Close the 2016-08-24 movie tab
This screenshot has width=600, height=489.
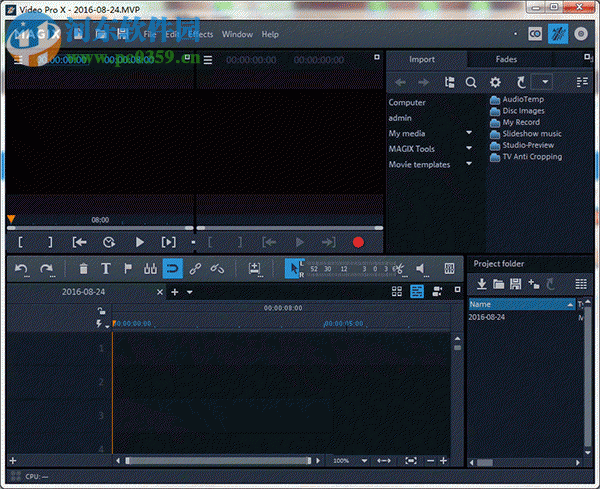(x=160, y=292)
